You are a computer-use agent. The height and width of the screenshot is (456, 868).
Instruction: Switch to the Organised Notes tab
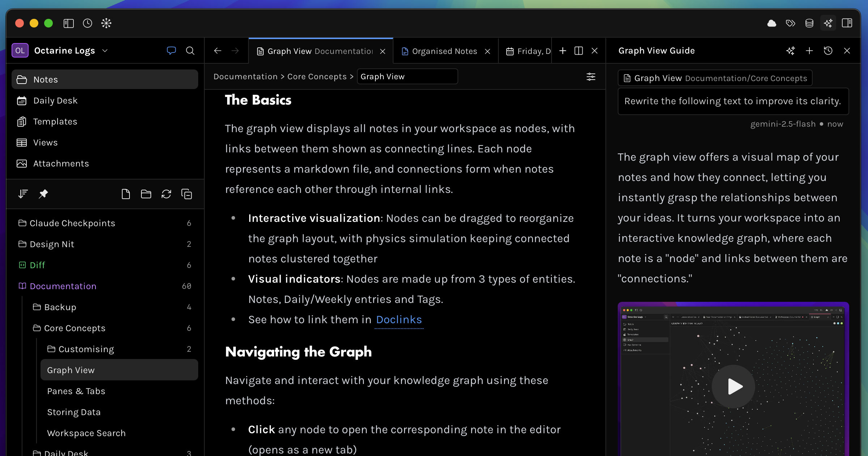[444, 51]
